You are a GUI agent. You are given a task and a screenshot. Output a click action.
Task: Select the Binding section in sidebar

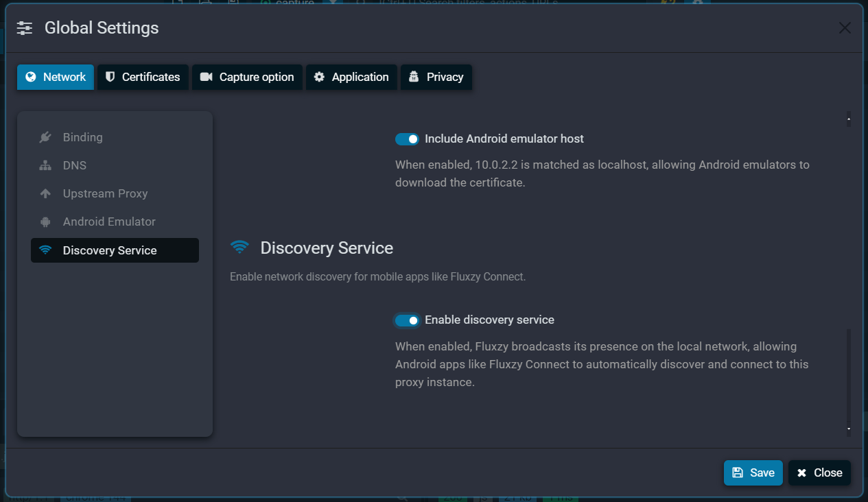pyautogui.click(x=82, y=136)
